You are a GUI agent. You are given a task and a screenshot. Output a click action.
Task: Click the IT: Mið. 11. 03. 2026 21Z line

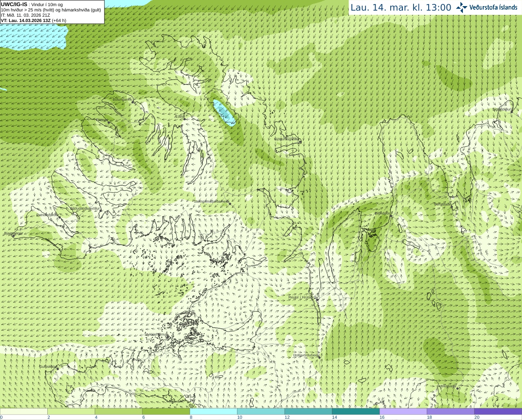point(25,15)
